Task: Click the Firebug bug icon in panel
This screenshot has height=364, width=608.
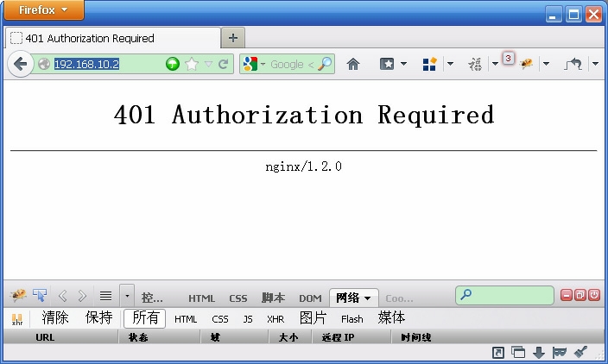Action: tap(17, 296)
